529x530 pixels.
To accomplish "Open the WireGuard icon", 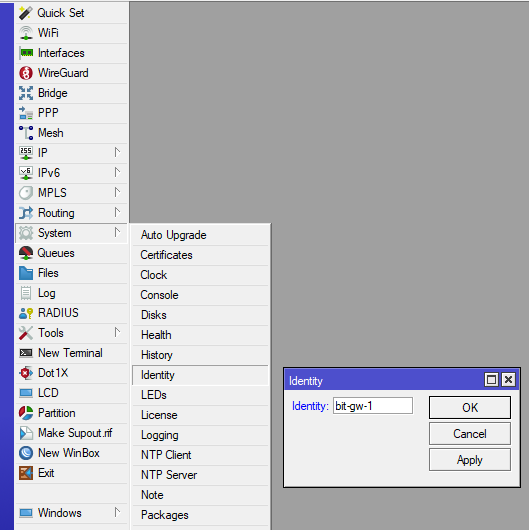I will [26, 73].
